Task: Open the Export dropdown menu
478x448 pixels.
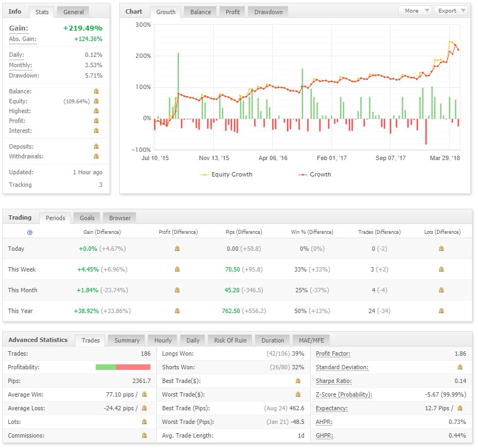Action: pos(451,11)
